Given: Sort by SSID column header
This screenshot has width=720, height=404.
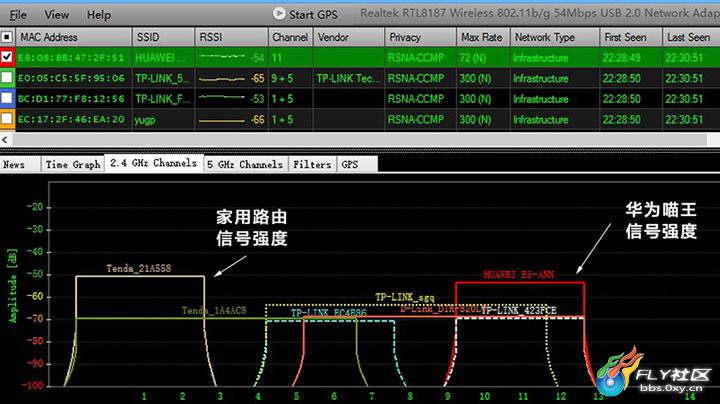Looking at the screenshot, I should click(x=163, y=37).
